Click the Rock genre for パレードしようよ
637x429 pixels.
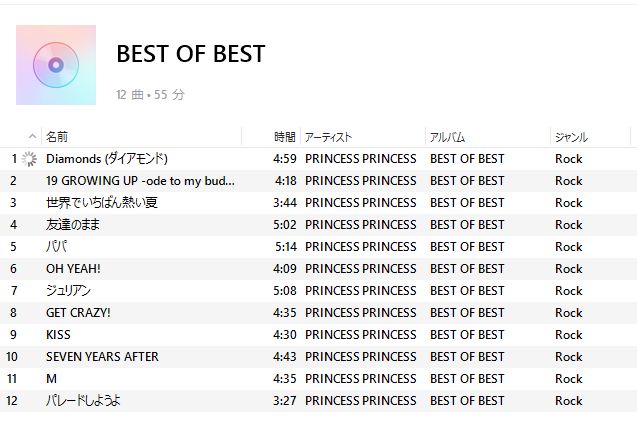pos(568,401)
